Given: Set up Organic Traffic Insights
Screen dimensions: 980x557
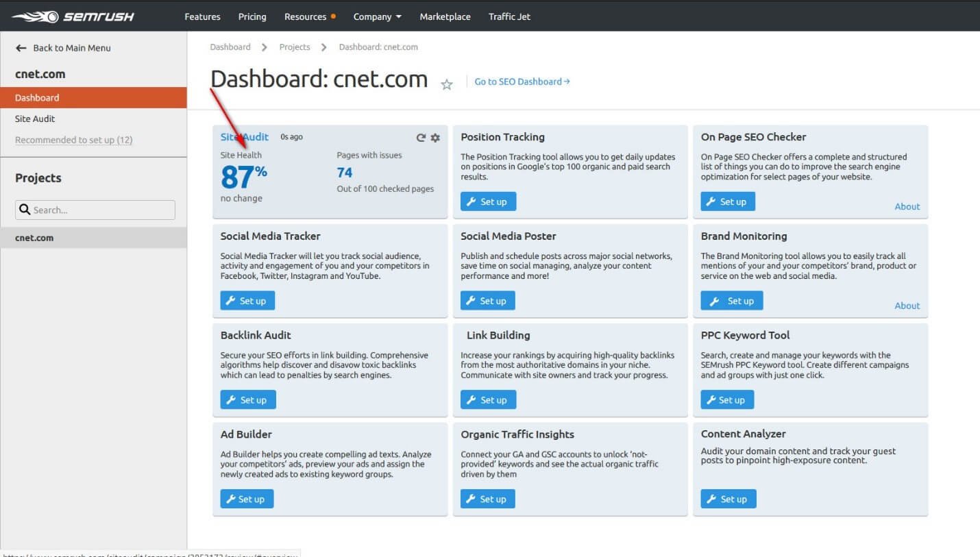Looking at the screenshot, I should [x=487, y=499].
